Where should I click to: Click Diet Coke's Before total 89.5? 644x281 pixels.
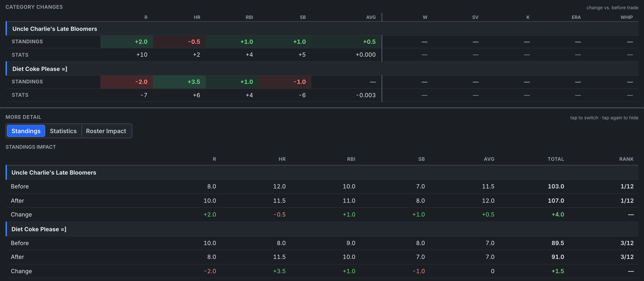(x=558, y=243)
